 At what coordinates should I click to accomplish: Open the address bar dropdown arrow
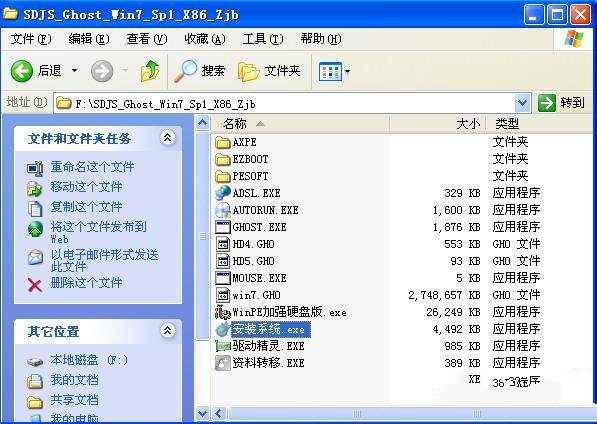click(x=522, y=103)
